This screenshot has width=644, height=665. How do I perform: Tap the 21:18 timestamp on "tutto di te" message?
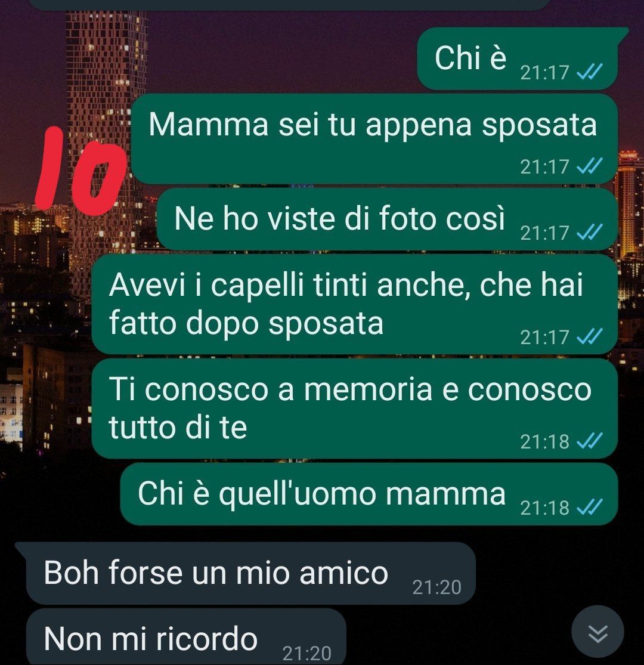tap(545, 441)
